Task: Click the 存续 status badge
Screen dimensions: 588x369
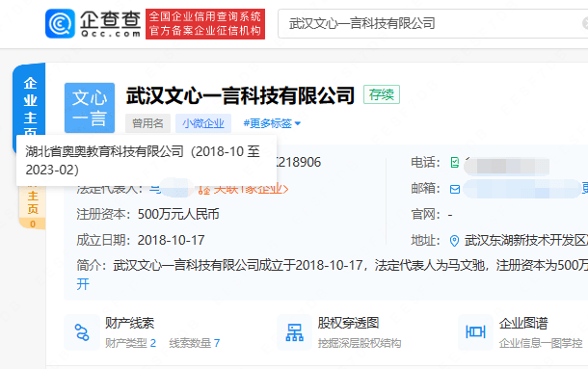Action: click(x=382, y=94)
